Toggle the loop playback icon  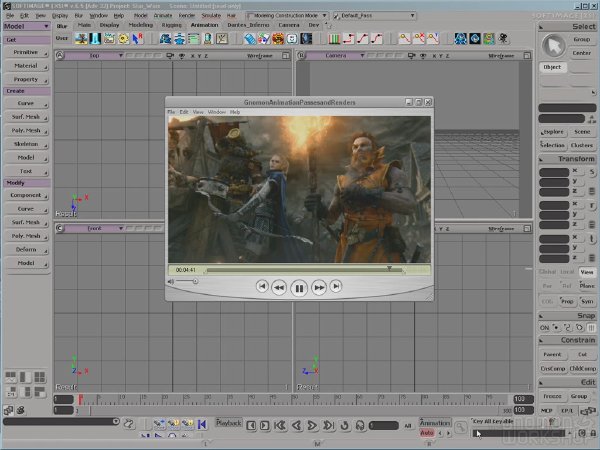pos(345,425)
